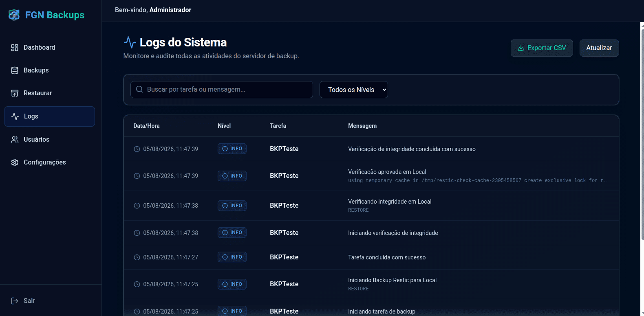644x316 pixels.
Task: Click the Mensagem column header
Action: 362,126
